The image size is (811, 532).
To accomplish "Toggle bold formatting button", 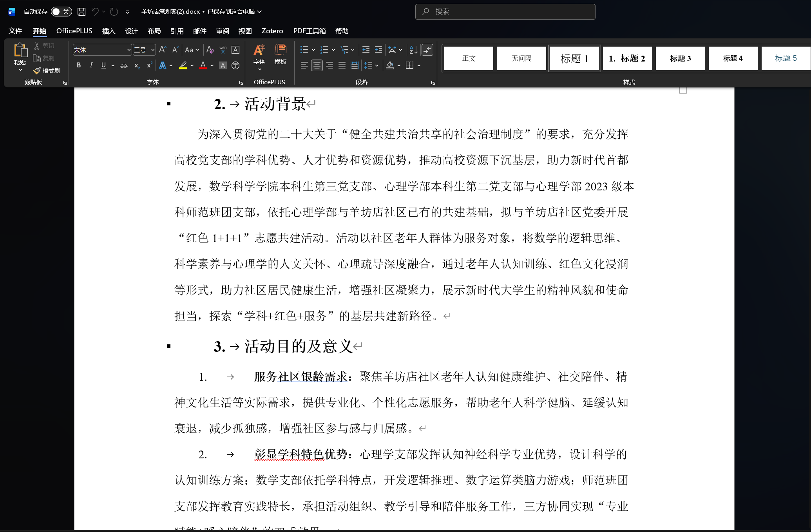I will (79, 65).
